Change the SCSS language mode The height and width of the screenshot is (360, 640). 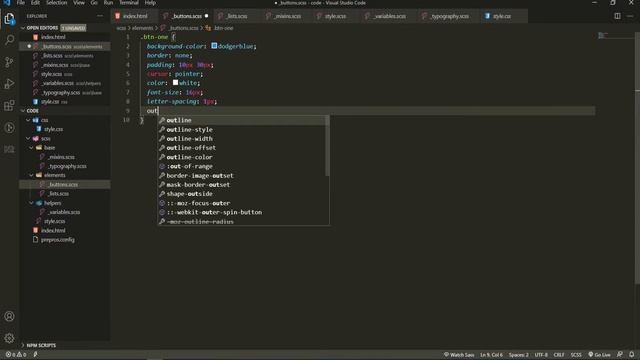click(576, 355)
